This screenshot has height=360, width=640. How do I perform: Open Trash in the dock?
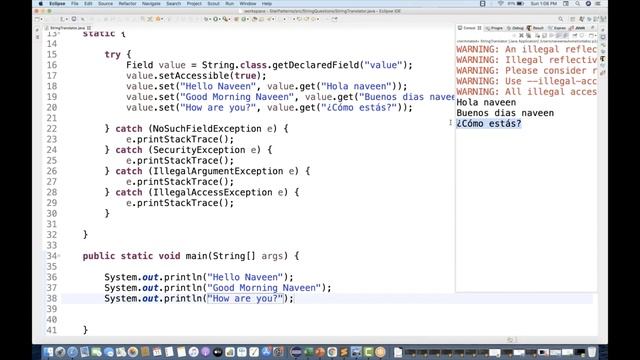coord(591,352)
